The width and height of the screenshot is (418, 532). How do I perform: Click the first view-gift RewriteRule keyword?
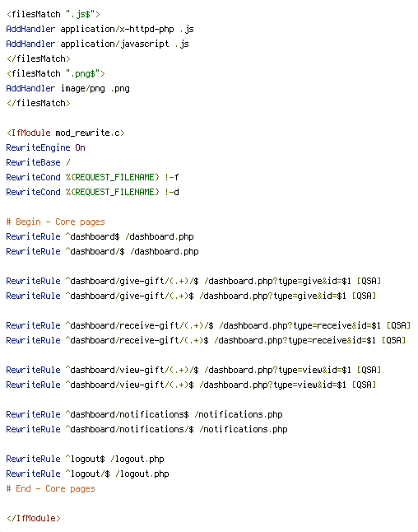click(x=33, y=370)
